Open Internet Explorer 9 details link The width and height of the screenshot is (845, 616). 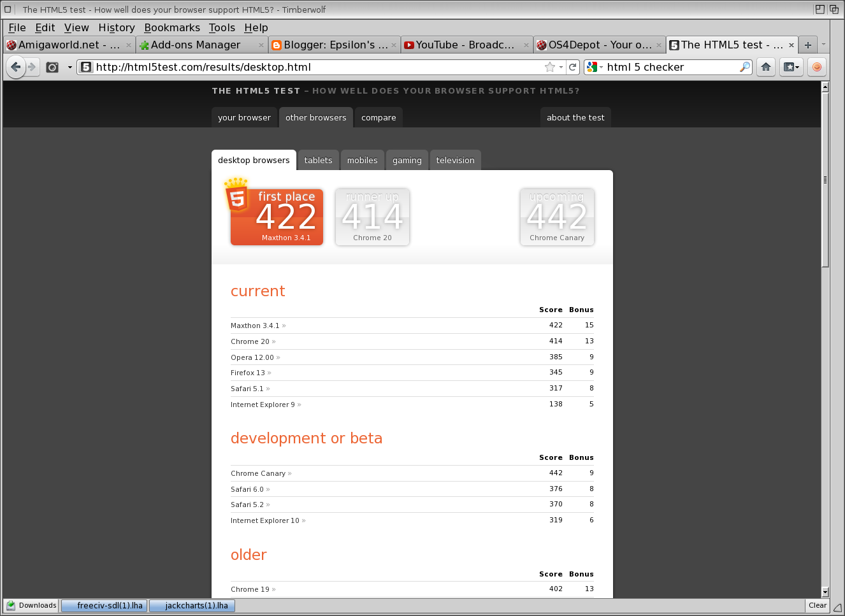click(266, 405)
